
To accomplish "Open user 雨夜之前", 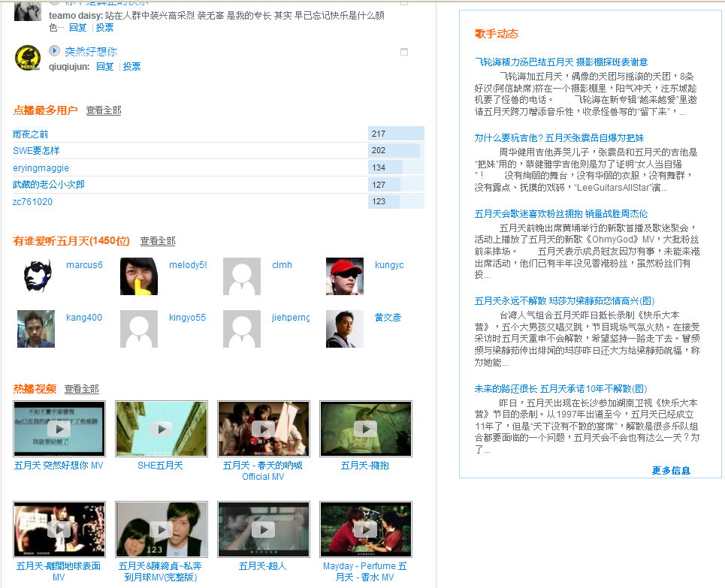I will pyautogui.click(x=31, y=134).
